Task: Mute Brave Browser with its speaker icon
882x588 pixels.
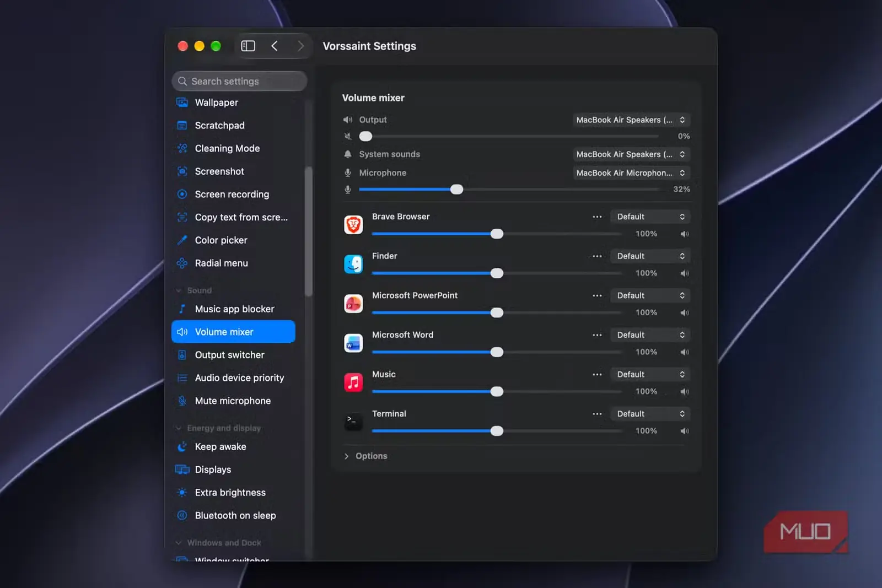Action: pyautogui.click(x=684, y=234)
